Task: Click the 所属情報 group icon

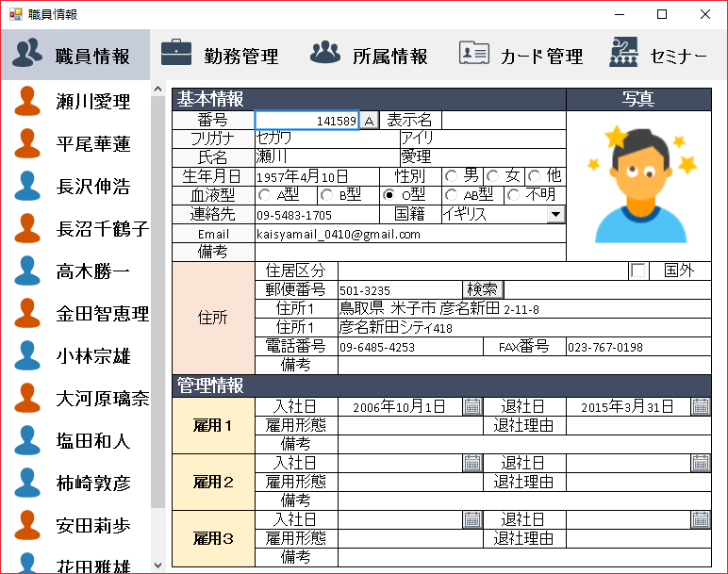Action: [x=325, y=53]
